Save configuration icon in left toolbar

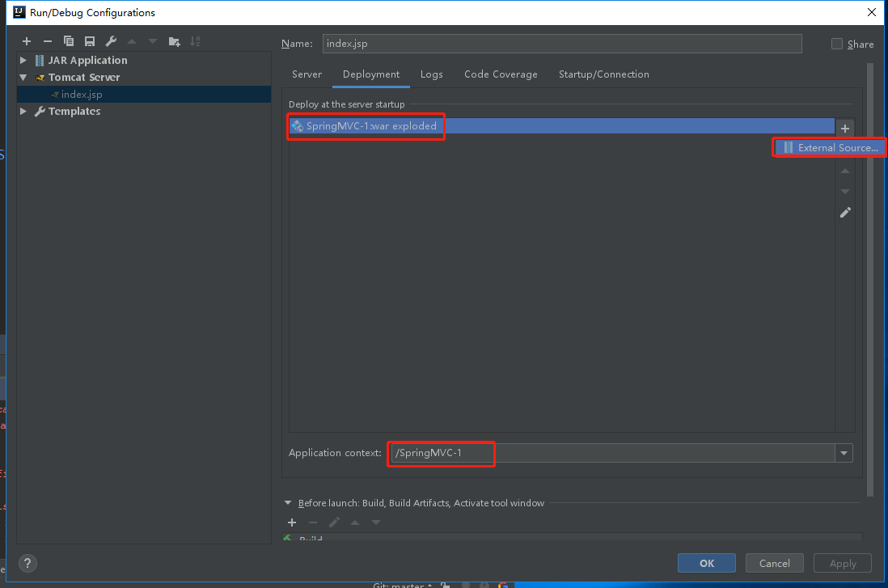click(x=90, y=41)
